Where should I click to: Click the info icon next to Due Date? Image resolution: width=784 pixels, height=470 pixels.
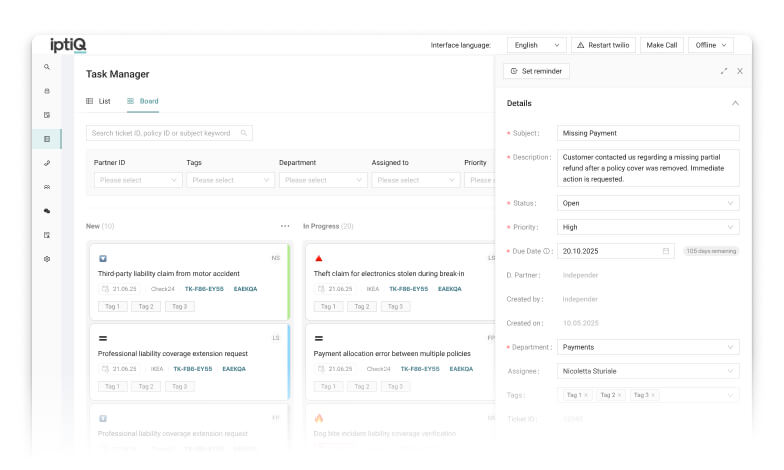[546, 251]
